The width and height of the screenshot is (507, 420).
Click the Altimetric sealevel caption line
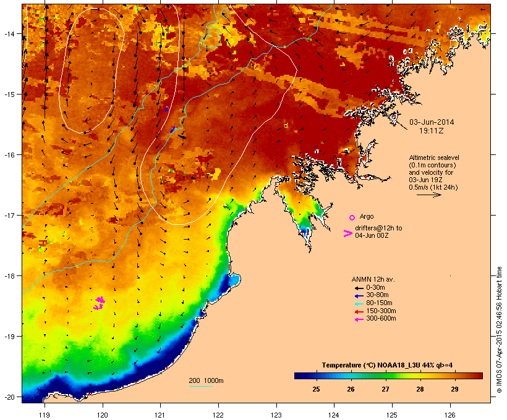434,157
